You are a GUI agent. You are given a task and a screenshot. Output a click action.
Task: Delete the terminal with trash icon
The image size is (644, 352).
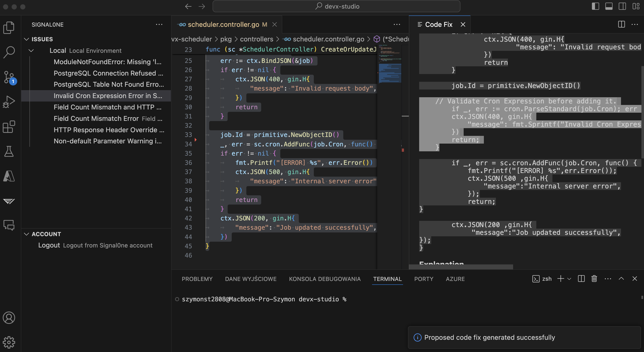[594, 279]
